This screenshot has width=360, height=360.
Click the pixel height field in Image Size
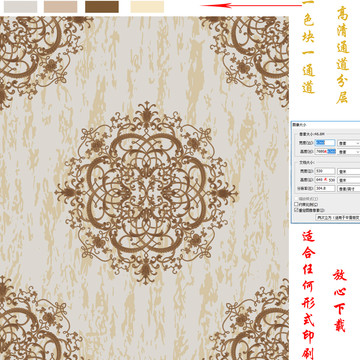coord(325,152)
